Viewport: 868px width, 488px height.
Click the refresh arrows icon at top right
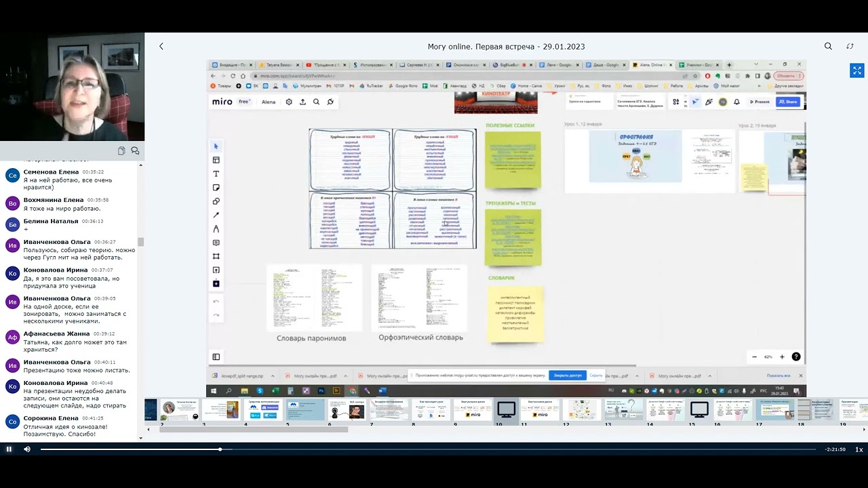pos(850,46)
